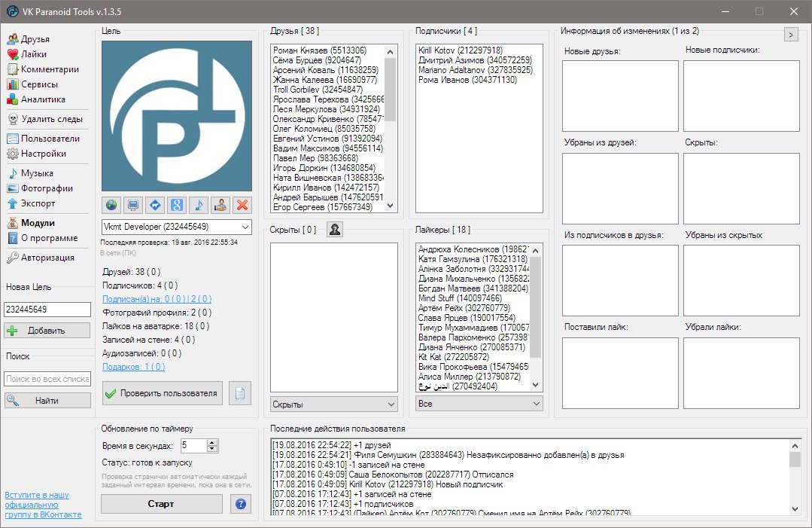The image size is (812, 528).
Task: Click the Google search icon button
Action: click(177, 205)
